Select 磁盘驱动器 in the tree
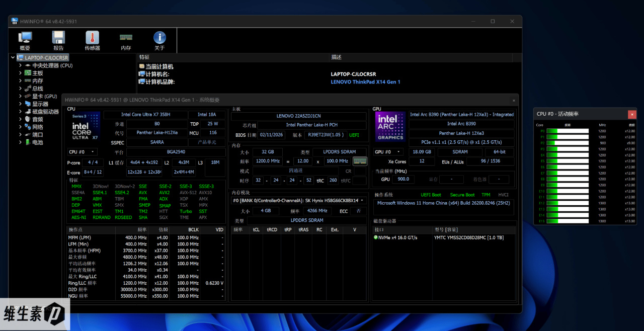 coord(46,112)
